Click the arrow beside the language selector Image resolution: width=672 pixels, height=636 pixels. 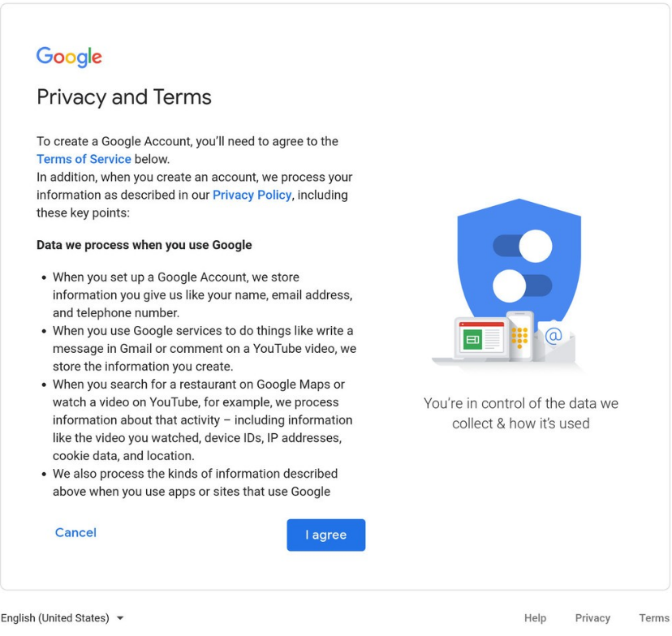click(x=121, y=618)
